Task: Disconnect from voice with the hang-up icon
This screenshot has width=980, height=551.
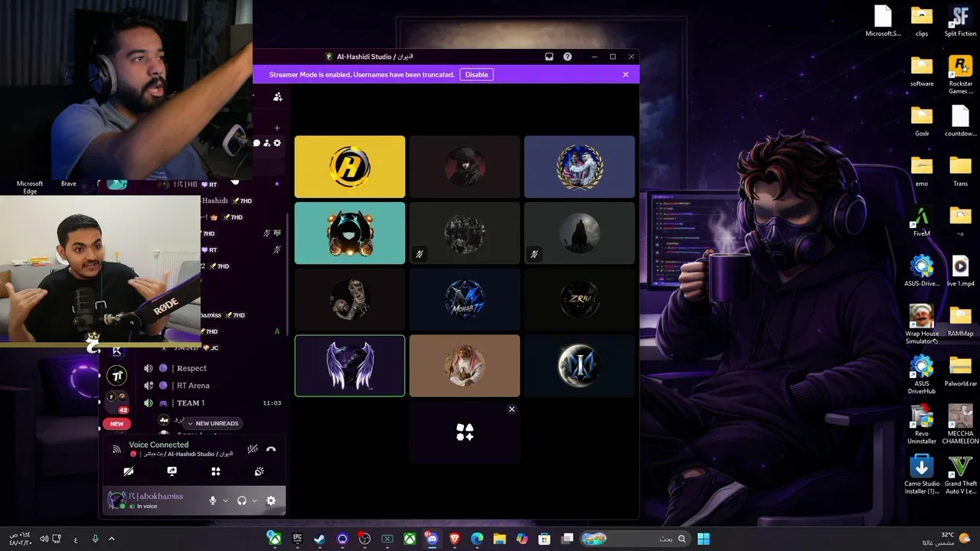Action: pyautogui.click(x=270, y=449)
